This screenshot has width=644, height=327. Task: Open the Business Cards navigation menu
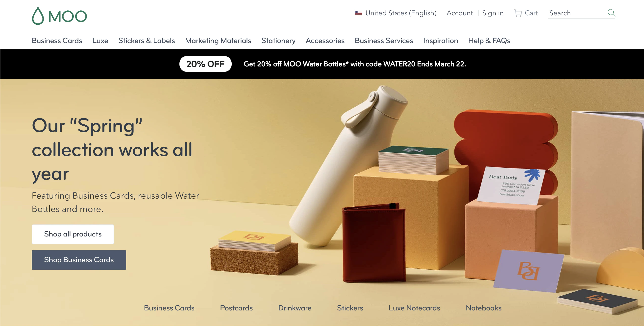pos(57,41)
